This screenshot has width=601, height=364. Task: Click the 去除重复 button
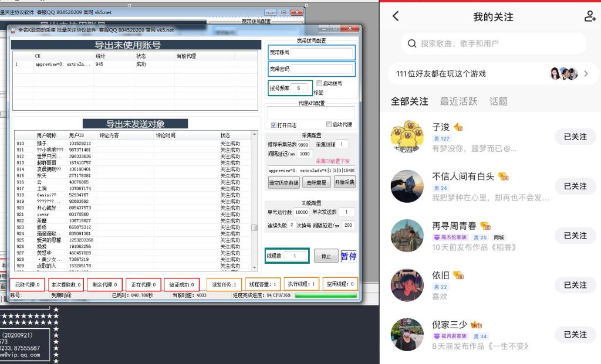coord(316,182)
